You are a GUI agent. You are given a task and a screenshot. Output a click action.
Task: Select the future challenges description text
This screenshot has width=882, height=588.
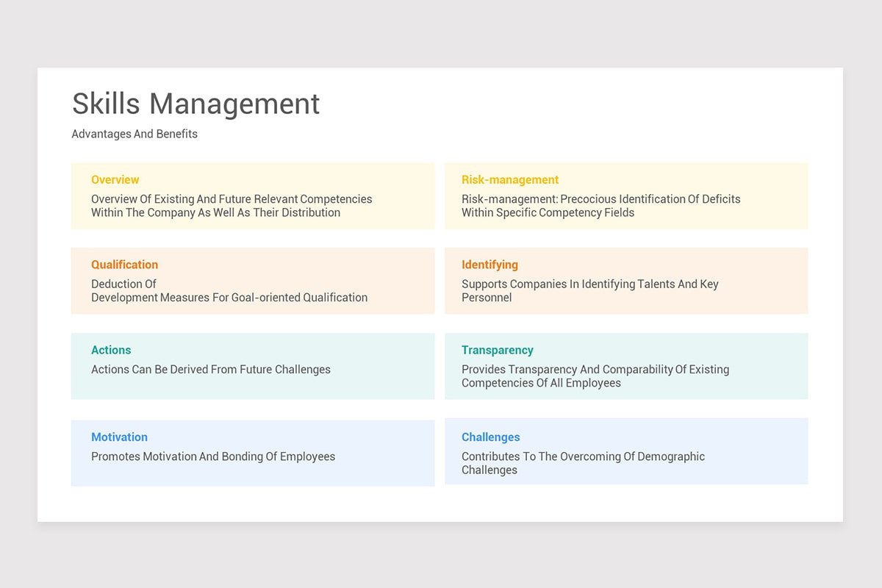(210, 369)
